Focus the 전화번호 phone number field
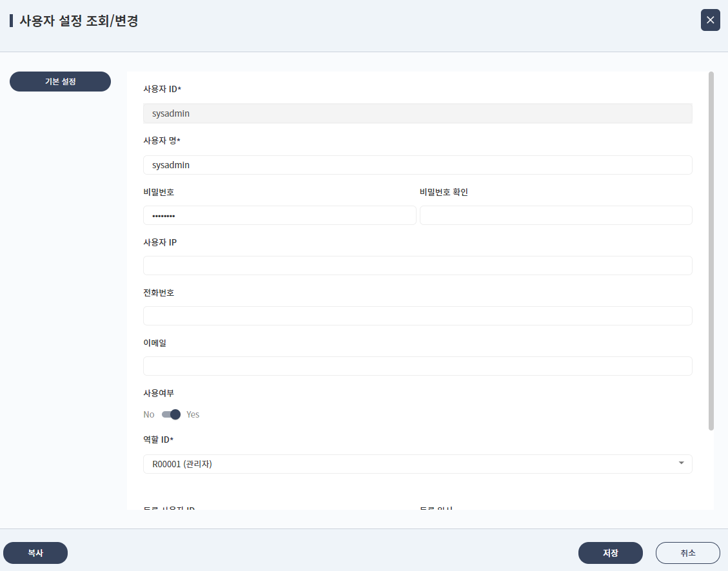Viewport: 728px width, 571px height. coord(418,315)
